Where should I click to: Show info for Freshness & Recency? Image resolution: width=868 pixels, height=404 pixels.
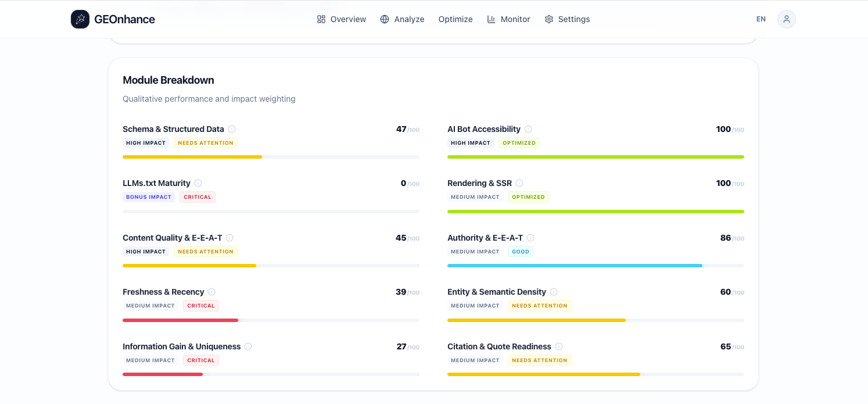point(211,292)
